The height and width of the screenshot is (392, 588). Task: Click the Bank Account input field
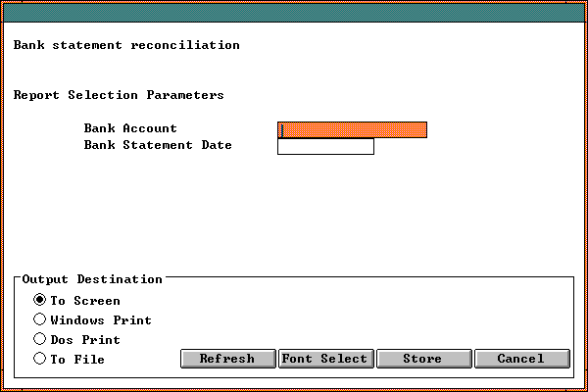tap(352, 129)
